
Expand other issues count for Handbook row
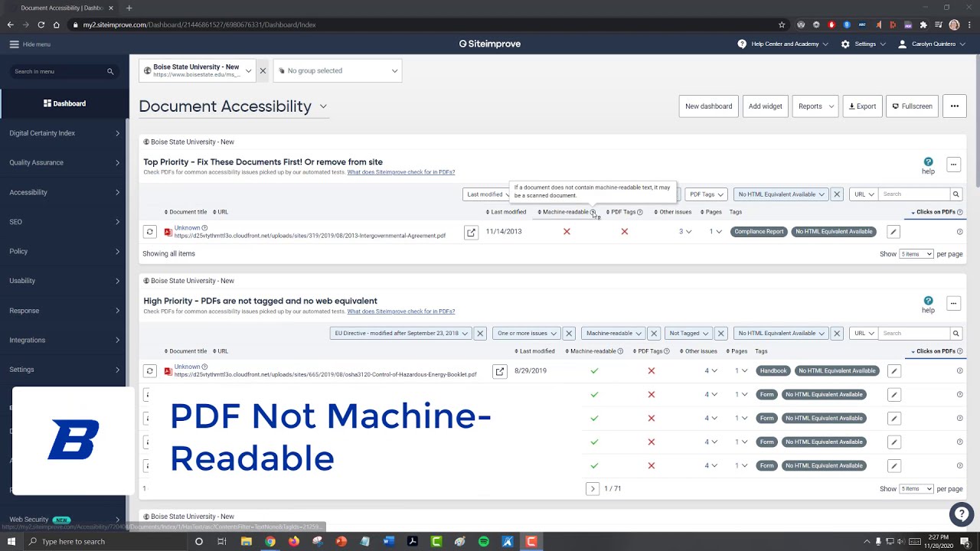[x=710, y=371]
